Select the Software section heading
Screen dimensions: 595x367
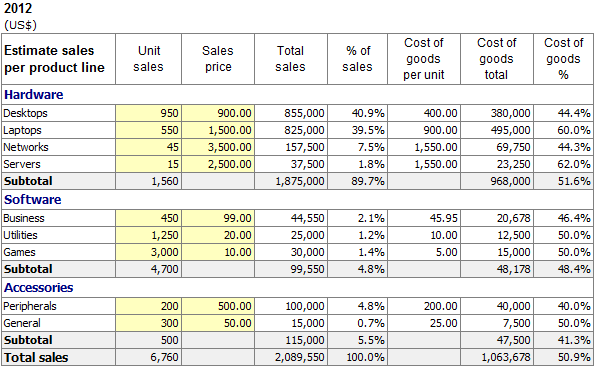point(33,200)
